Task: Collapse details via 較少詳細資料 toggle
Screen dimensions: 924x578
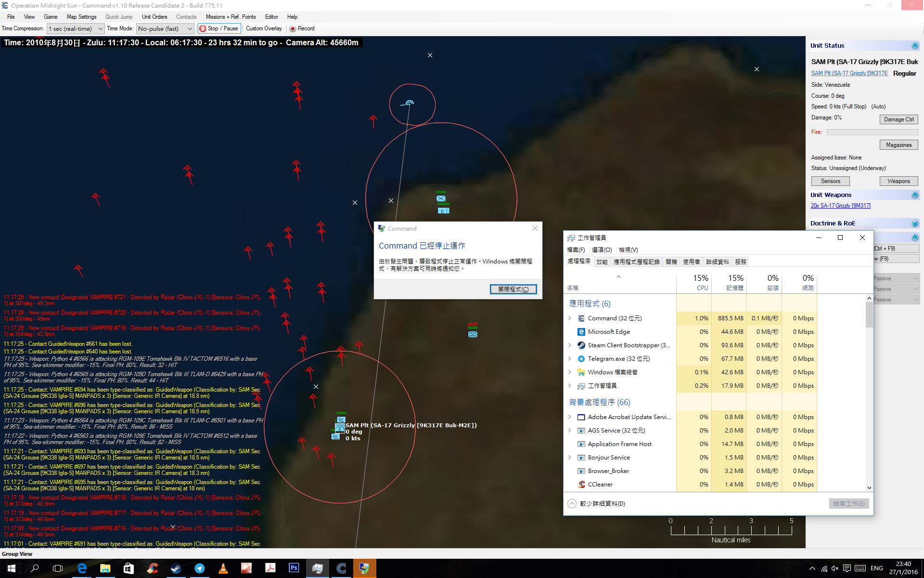Action: 572,503
